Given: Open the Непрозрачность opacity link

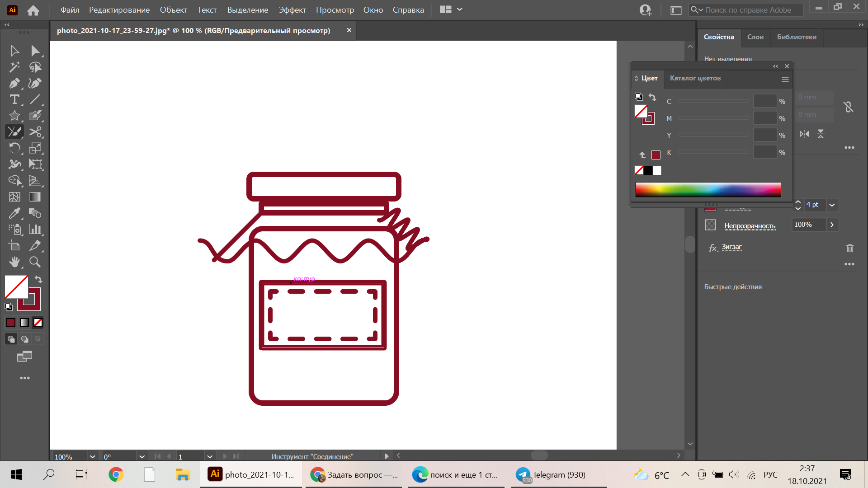Looking at the screenshot, I should pos(750,226).
